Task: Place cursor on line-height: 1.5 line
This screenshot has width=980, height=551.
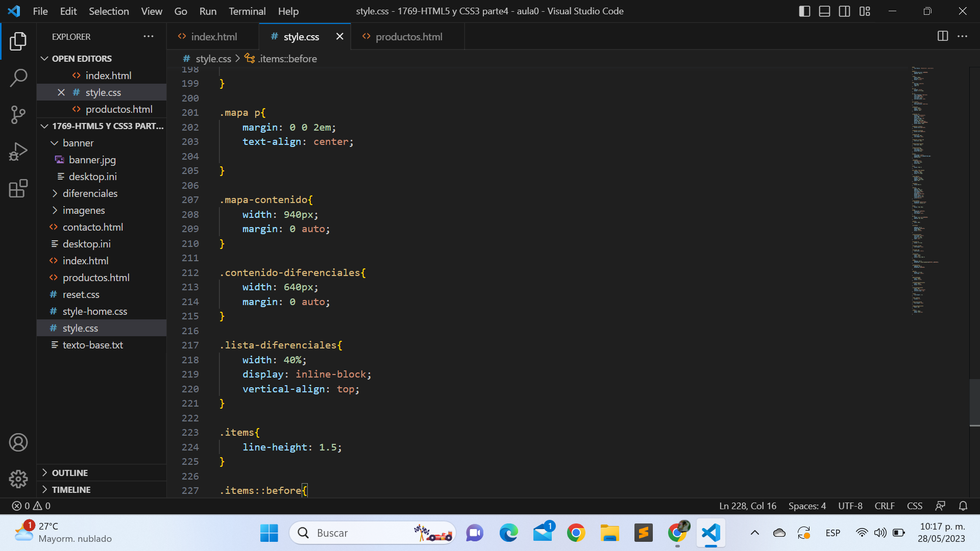Action: pyautogui.click(x=292, y=447)
